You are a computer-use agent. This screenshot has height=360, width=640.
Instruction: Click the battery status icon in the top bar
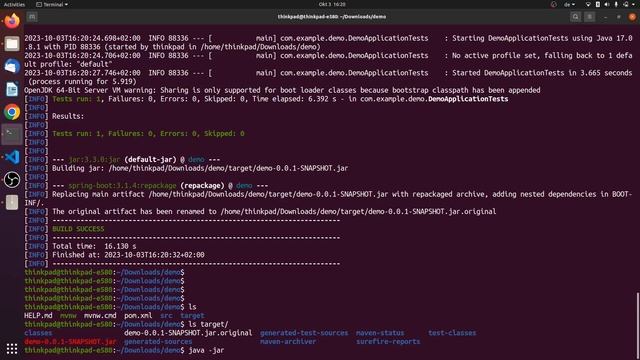pyautogui.click(x=598, y=4)
